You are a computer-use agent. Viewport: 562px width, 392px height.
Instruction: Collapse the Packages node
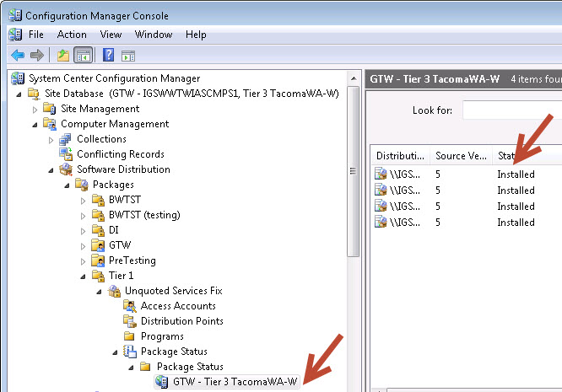(67, 185)
